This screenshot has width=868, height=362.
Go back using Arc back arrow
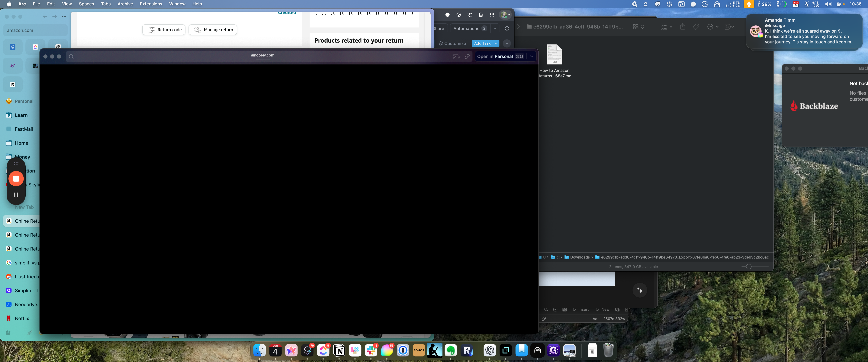click(45, 16)
